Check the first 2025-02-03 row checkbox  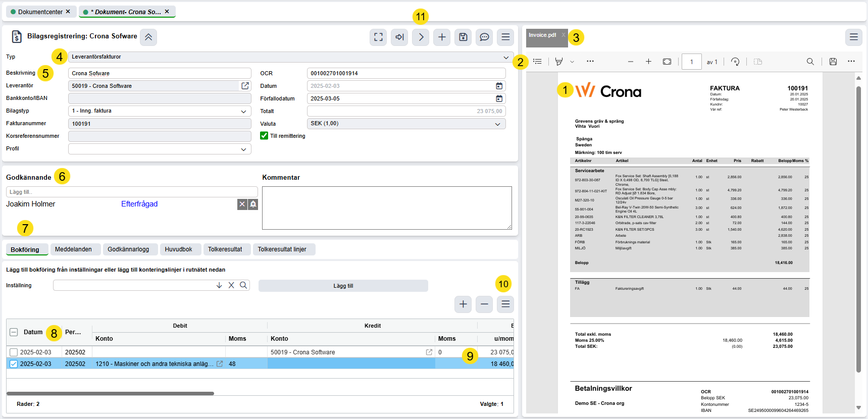click(x=14, y=352)
